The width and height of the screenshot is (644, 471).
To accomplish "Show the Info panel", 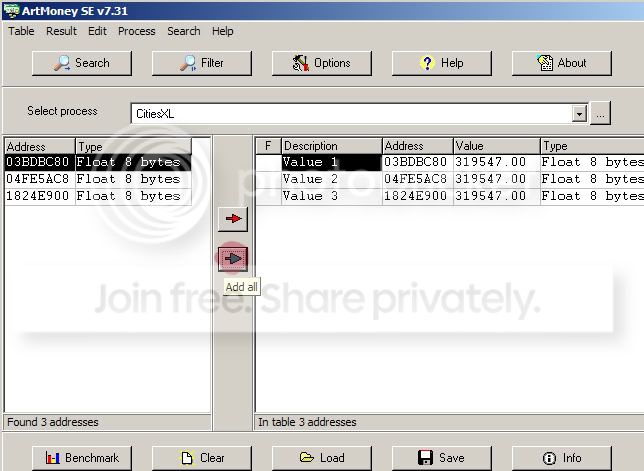I will point(561,458).
